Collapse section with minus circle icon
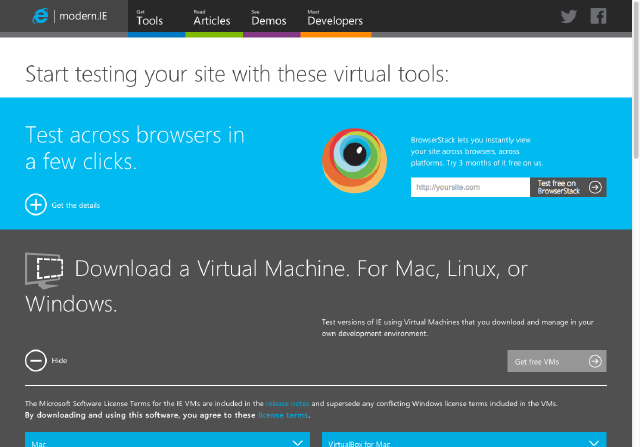 [36, 360]
